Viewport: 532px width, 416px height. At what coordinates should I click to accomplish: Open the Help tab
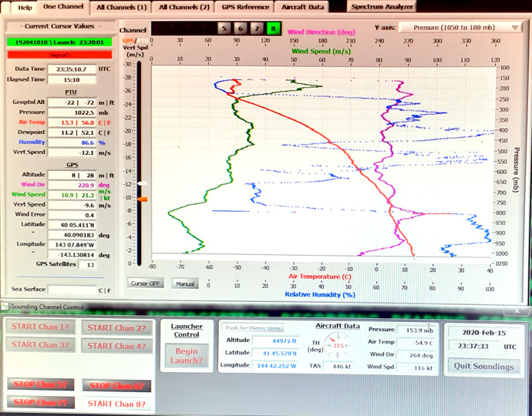25,8
